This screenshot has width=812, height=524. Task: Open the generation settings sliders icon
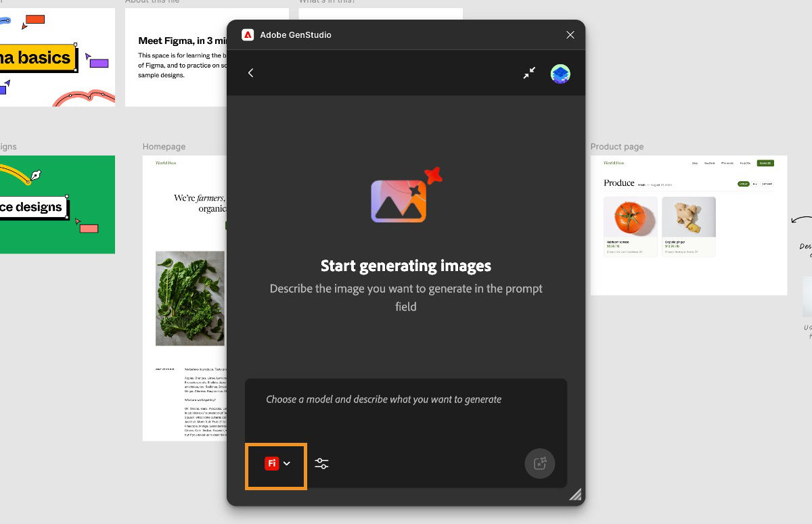point(321,463)
